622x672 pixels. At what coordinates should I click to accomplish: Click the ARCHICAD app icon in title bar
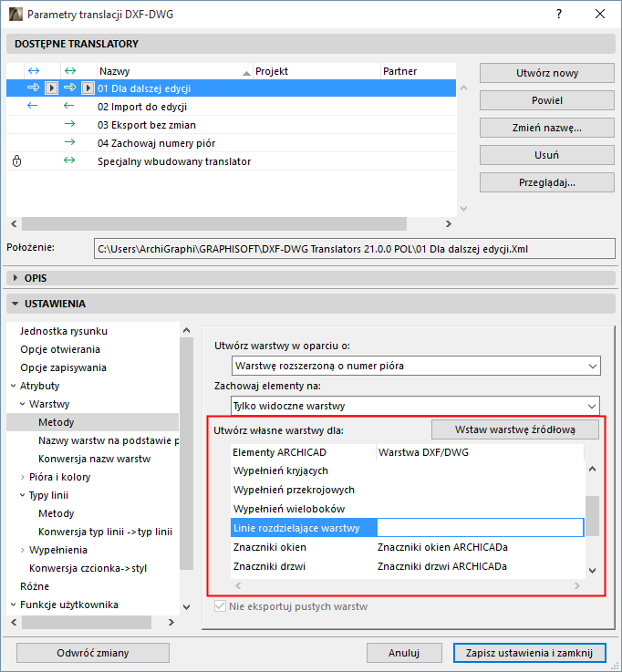(x=16, y=15)
